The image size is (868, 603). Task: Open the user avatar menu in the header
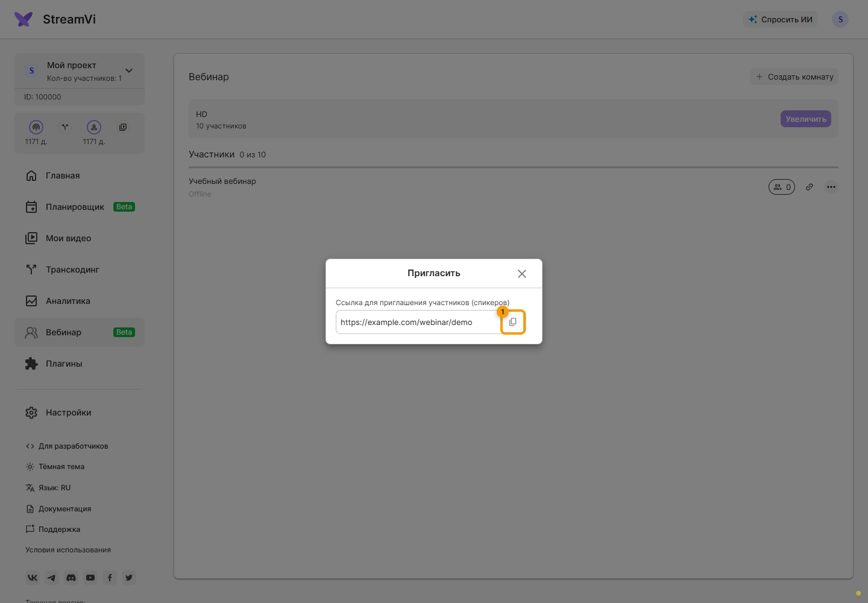[x=840, y=19]
